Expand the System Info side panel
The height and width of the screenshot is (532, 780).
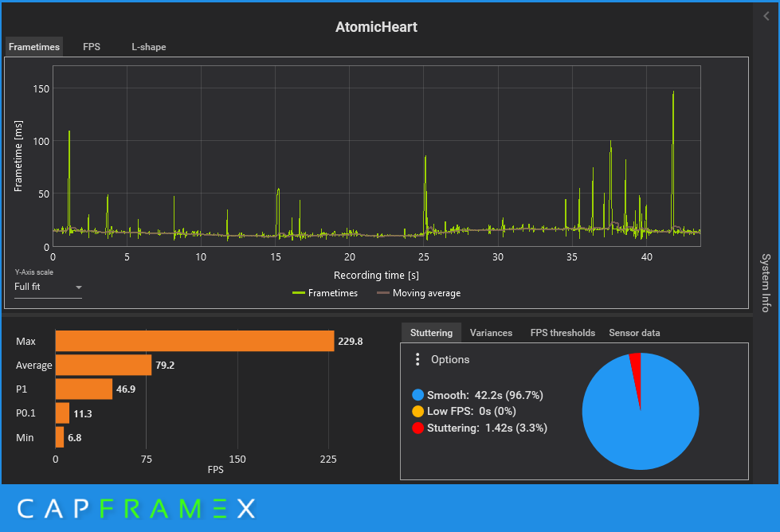click(766, 283)
